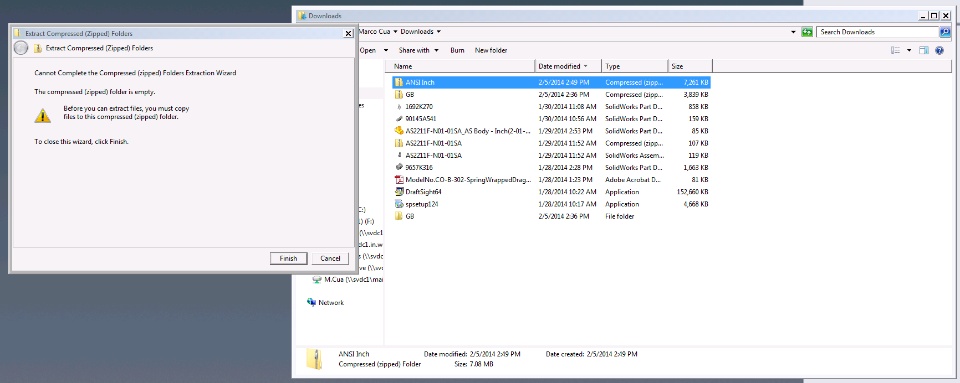Click the size value '152,660 KB'

[693, 192]
